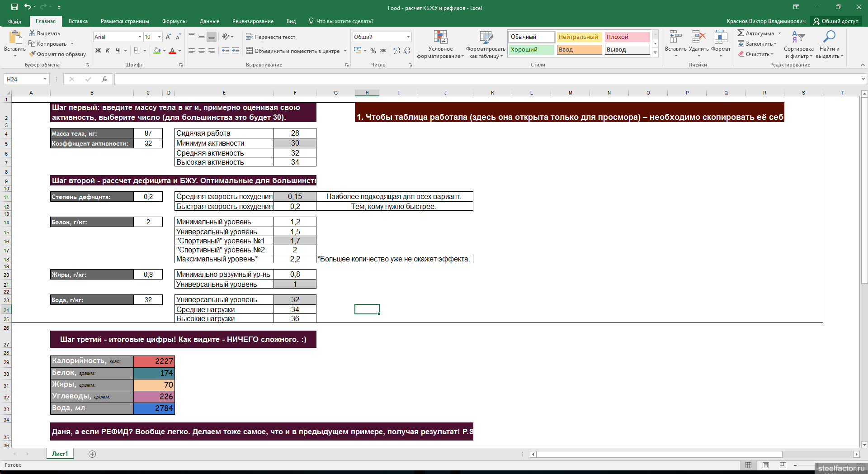Switch to the Вставка ribbon tab
This screenshot has width=868, height=474.
[x=78, y=21]
